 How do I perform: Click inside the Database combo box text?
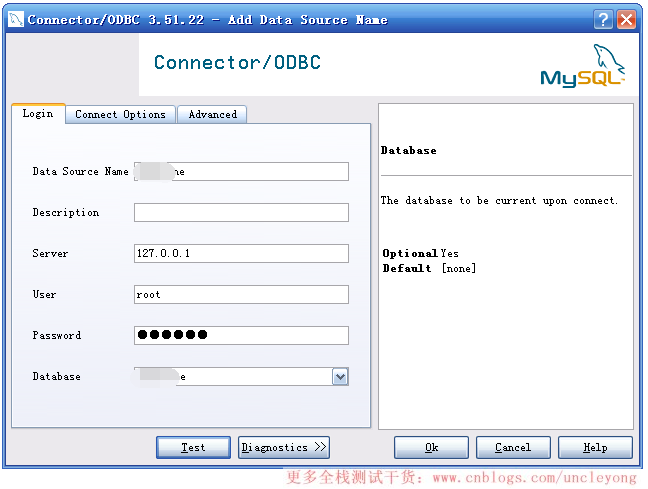click(233, 377)
